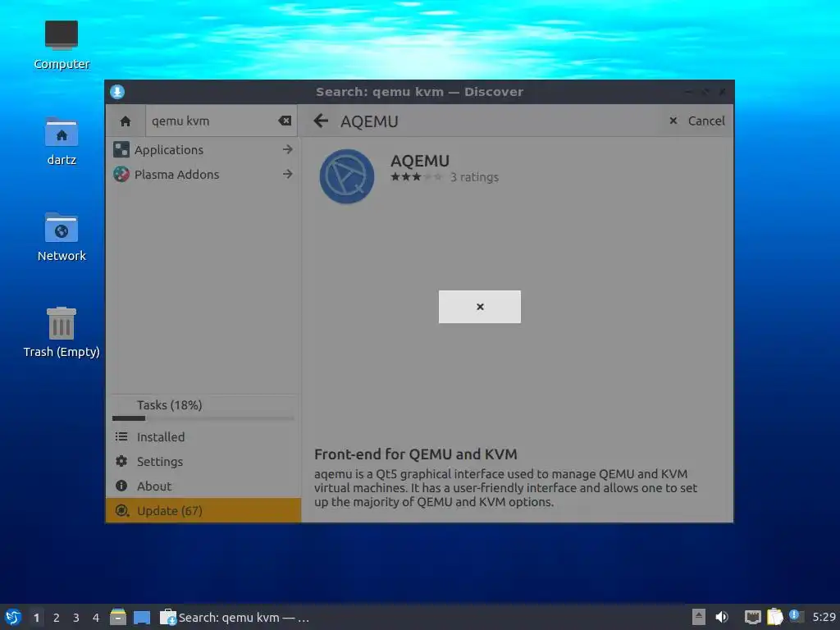The height and width of the screenshot is (630, 840).
Task: Click the update notifier tray icon
Action: [x=796, y=616]
